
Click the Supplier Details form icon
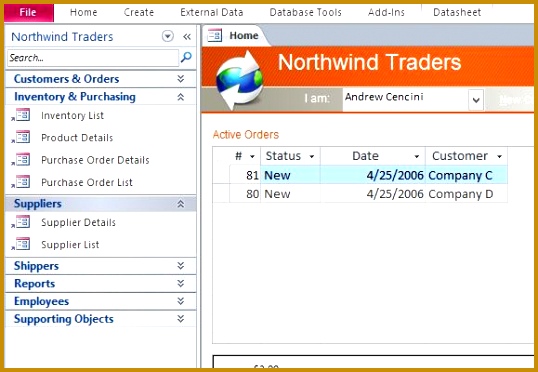(21, 222)
